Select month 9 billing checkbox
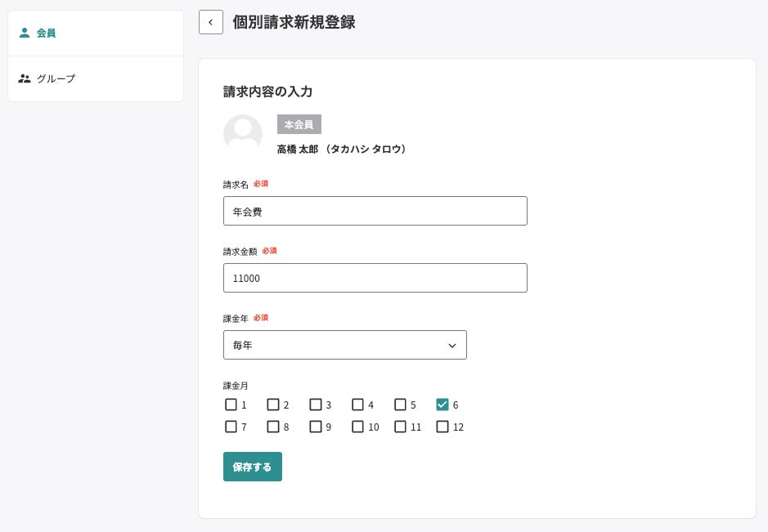This screenshot has width=768, height=532. 316,427
